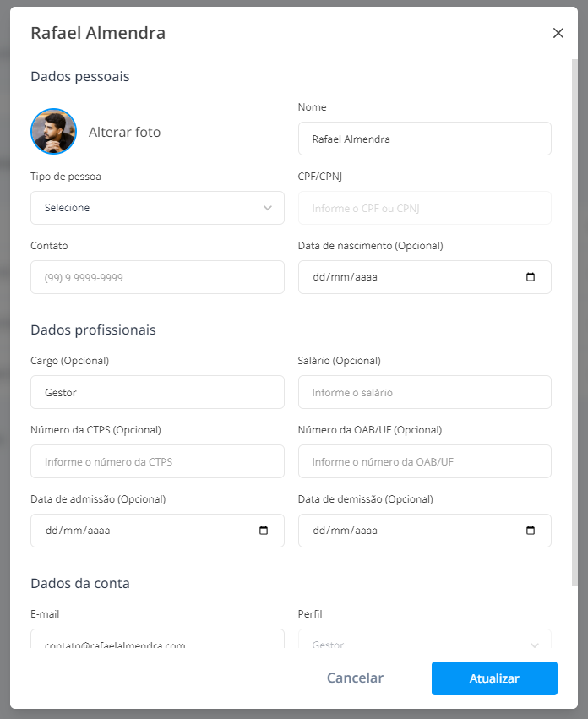Viewport: 588px width, 719px height.
Task: Click the Data de nascimento date field
Action: pos(425,277)
